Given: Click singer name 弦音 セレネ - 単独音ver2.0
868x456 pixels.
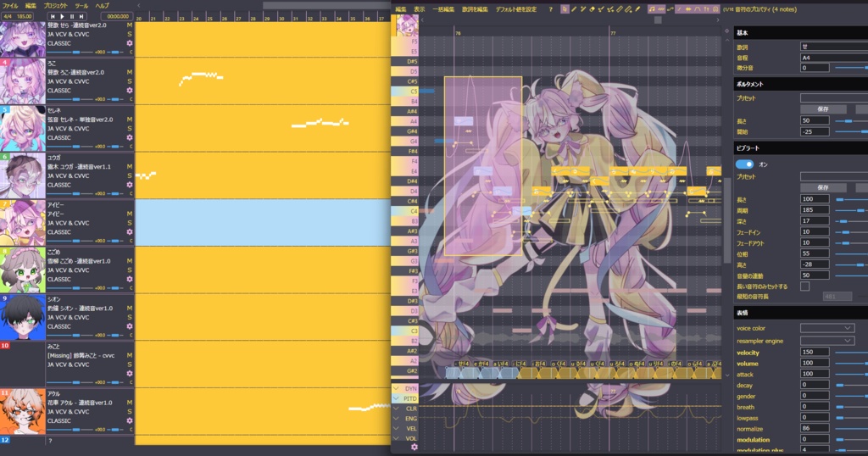Looking at the screenshot, I should 80,120.
